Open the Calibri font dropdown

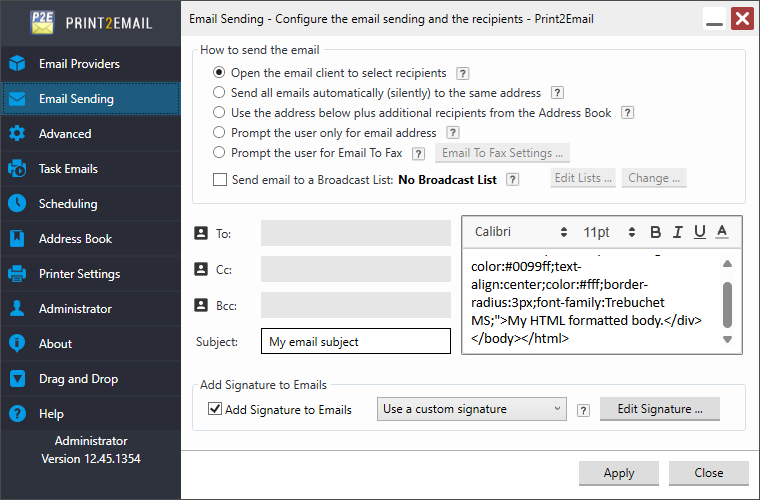tap(520, 232)
